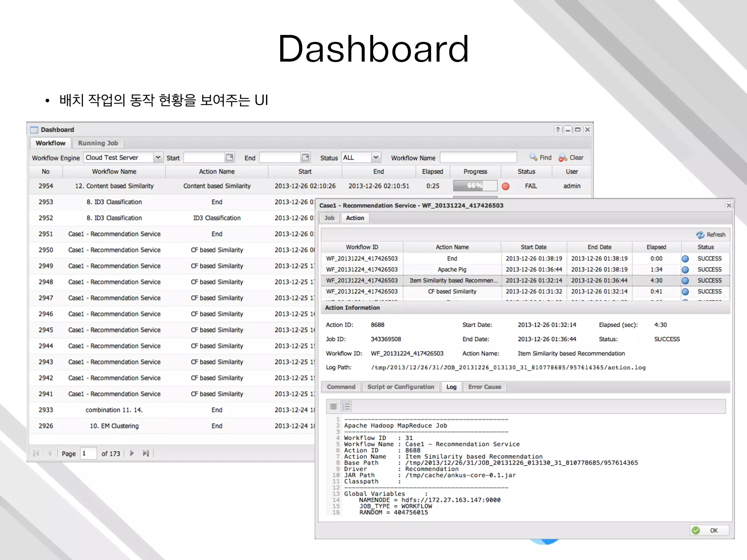Select the Script or Configuration tab

click(x=400, y=387)
